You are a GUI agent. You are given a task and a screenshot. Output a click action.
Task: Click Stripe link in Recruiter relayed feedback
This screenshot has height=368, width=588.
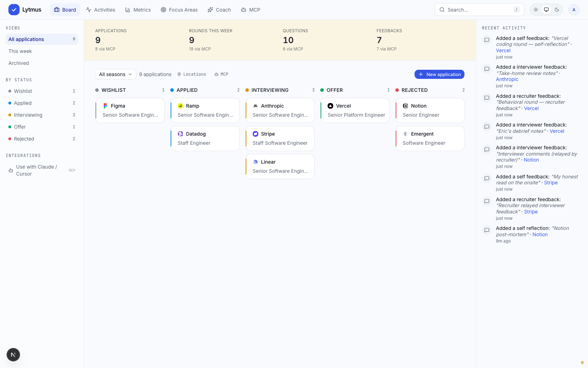(x=531, y=212)
